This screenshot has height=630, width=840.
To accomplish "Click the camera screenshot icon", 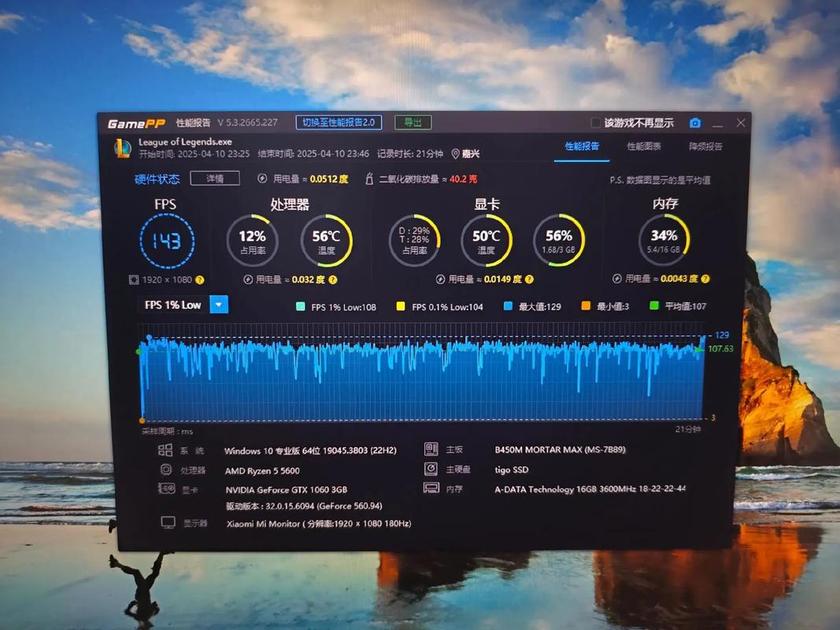I will pyautogui.click(x=695, y=123).
